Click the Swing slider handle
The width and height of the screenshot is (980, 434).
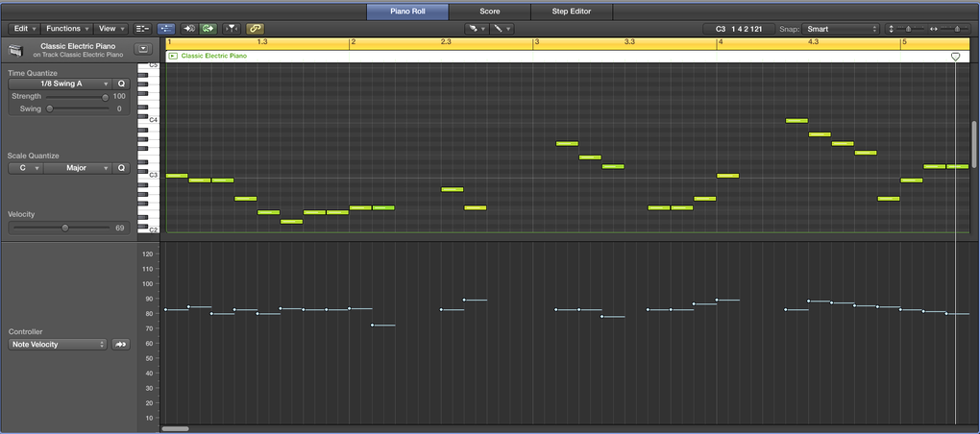[50, 108]
